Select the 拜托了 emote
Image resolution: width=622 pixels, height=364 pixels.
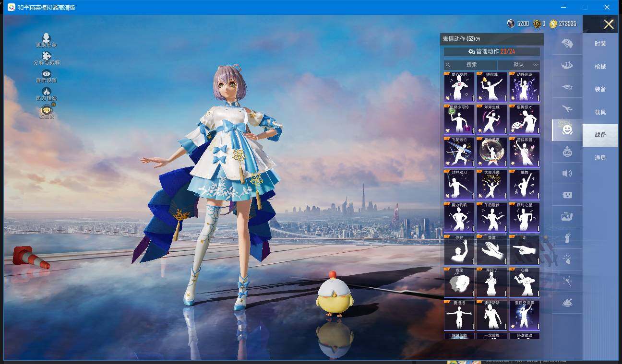coord(492,282)
